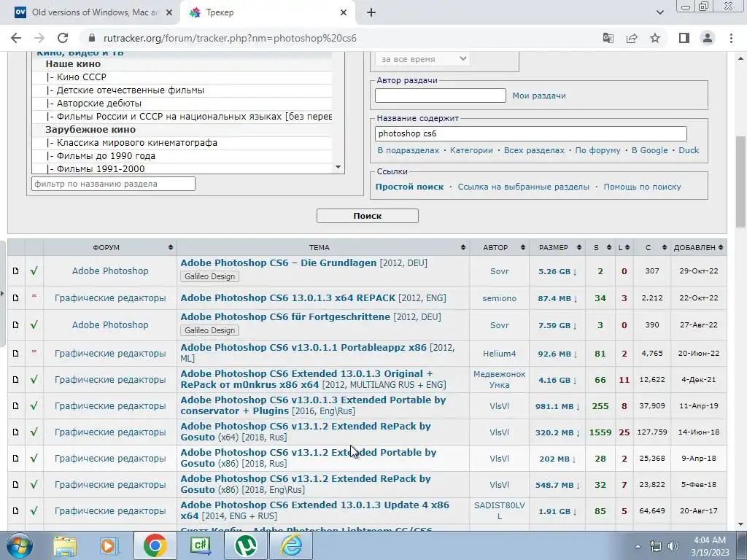Click 'В Google' search link
Screen dimensions: 747x560
point(649,150)
